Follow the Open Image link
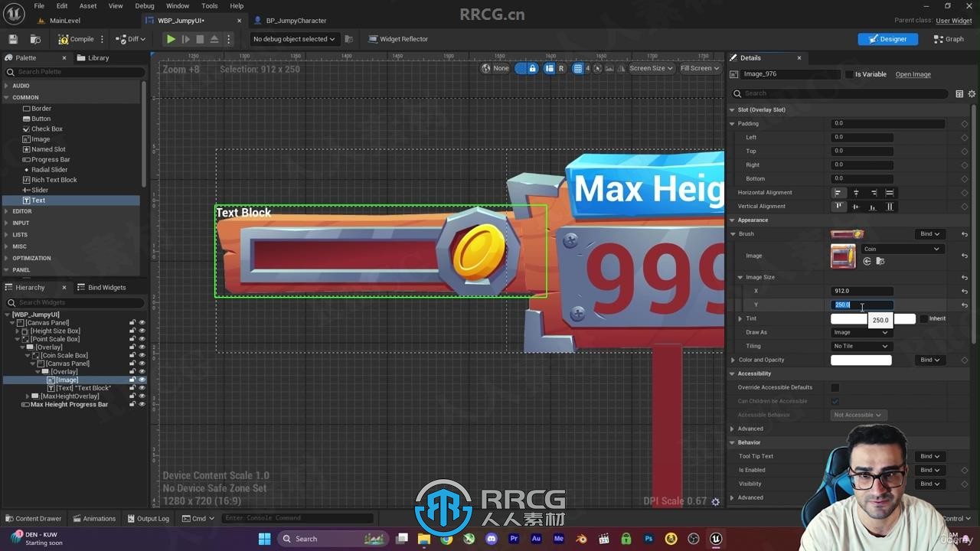This screenshot has height=551, width=980. coord(913,74)
